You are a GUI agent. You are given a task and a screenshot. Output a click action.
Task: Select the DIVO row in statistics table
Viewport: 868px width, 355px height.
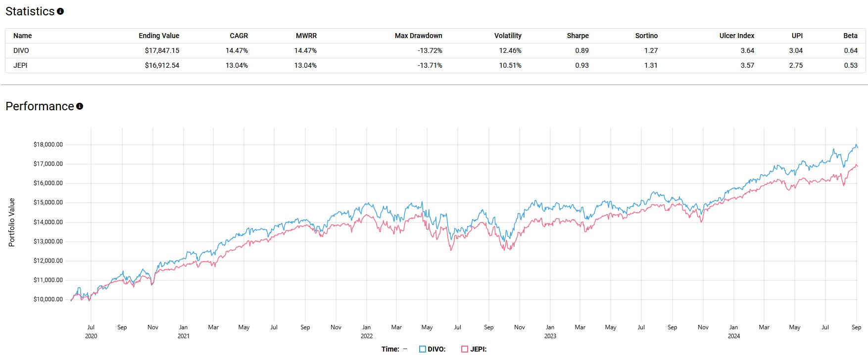coord(21,50)
